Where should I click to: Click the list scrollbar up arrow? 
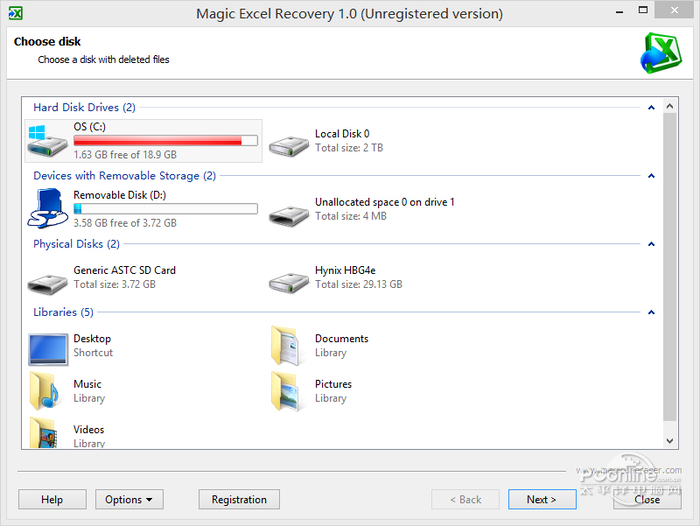point(670,106)
